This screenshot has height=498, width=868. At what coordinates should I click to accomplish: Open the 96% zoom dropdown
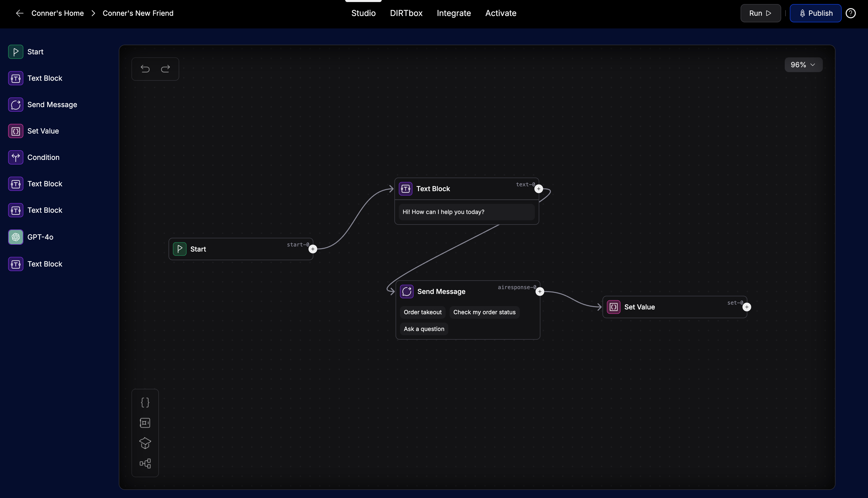(x=803, y=65)
